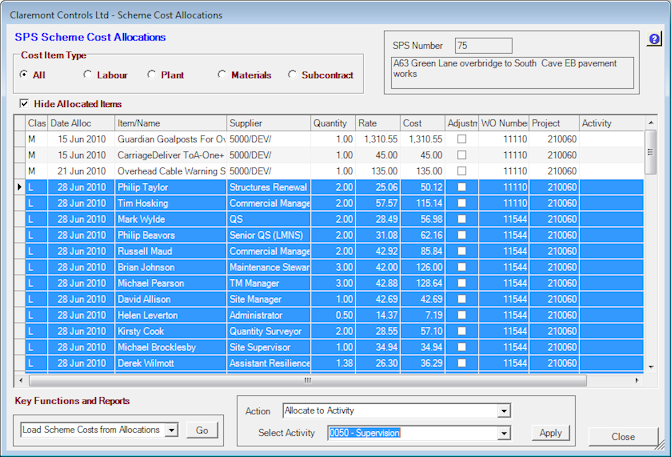The image size is (671, 457).
Task: Click the Michael Brocklesby name cell
Action: pos(171,347)
